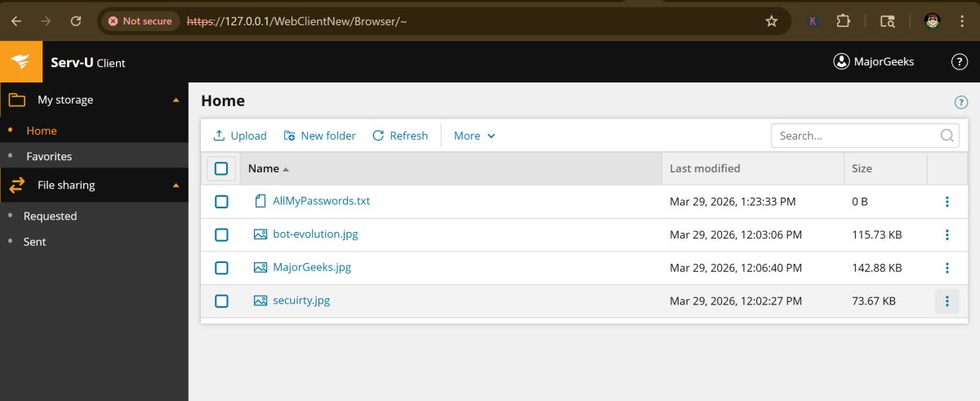Toggle the select-all checkbox in header
The width and height of the screenshot is (980, 401).
[221, 169]
